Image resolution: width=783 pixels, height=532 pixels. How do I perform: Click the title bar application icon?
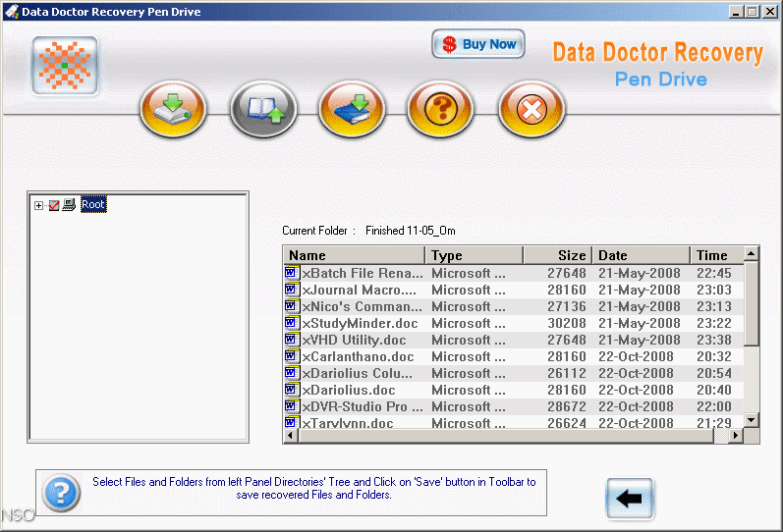12,11
